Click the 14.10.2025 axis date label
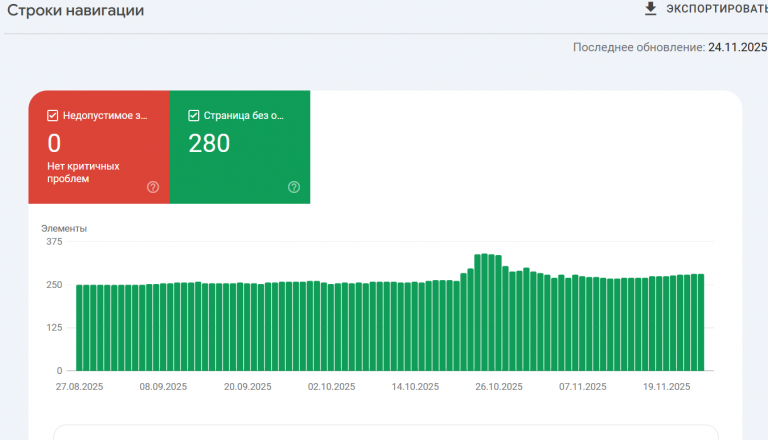The image size is (768, 440). pyautogui.click(x=415, y=387)
